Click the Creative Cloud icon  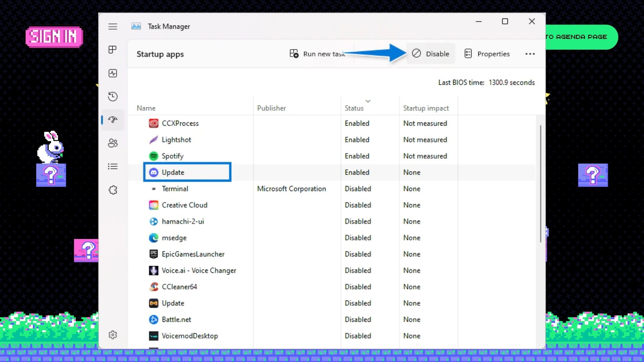154,205
